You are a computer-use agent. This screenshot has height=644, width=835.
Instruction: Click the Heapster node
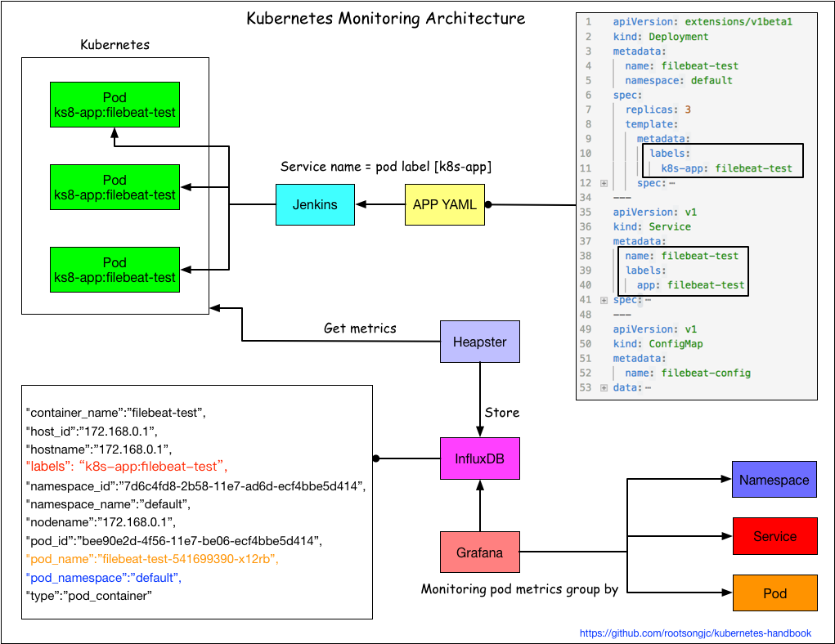[x=480, y=342]
